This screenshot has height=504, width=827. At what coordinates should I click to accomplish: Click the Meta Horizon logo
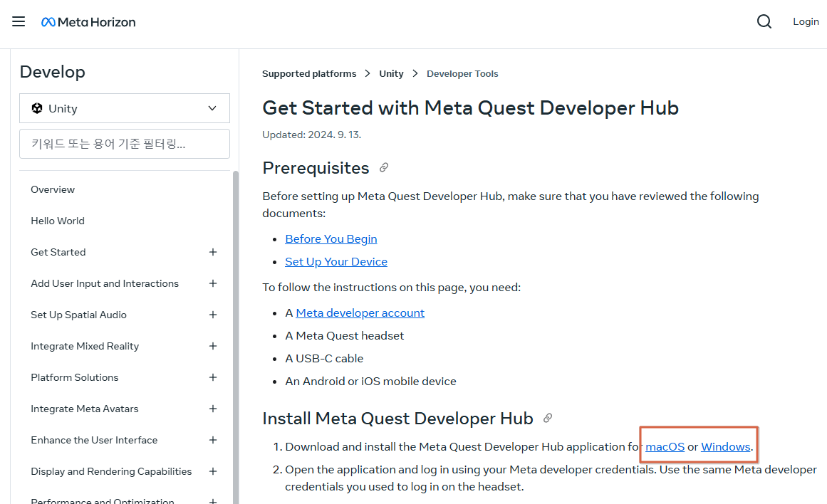[88, 21]
